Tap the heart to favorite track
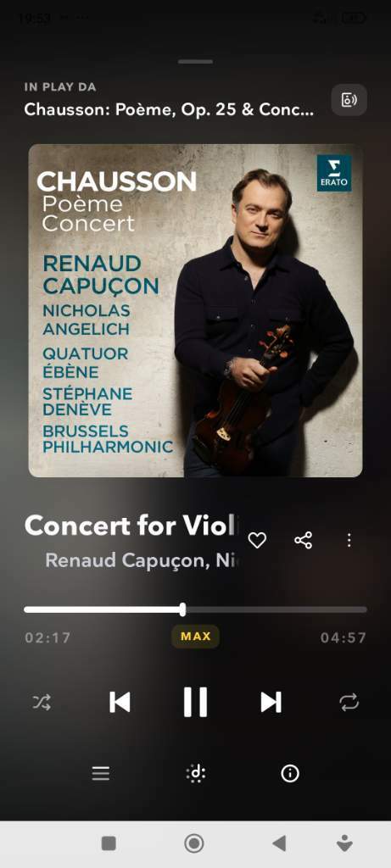 coord(257,540)
